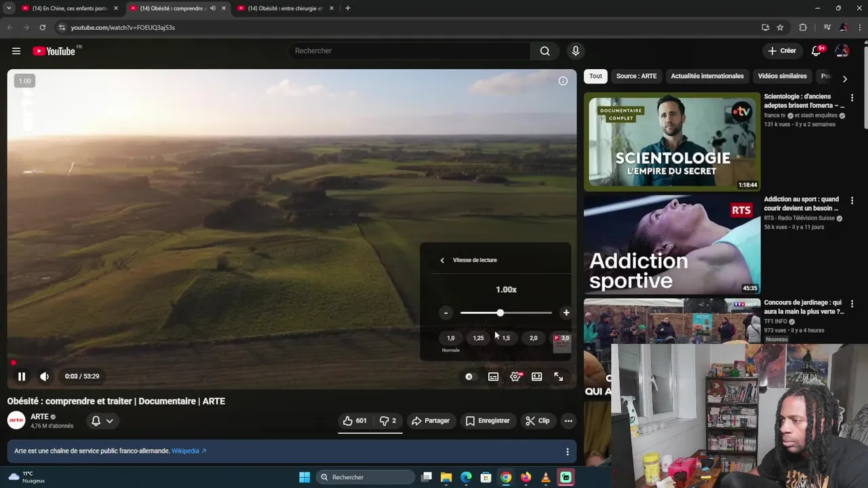
Task: Switch to the third Obésité browser tab
Action: [x=286, y=8]
